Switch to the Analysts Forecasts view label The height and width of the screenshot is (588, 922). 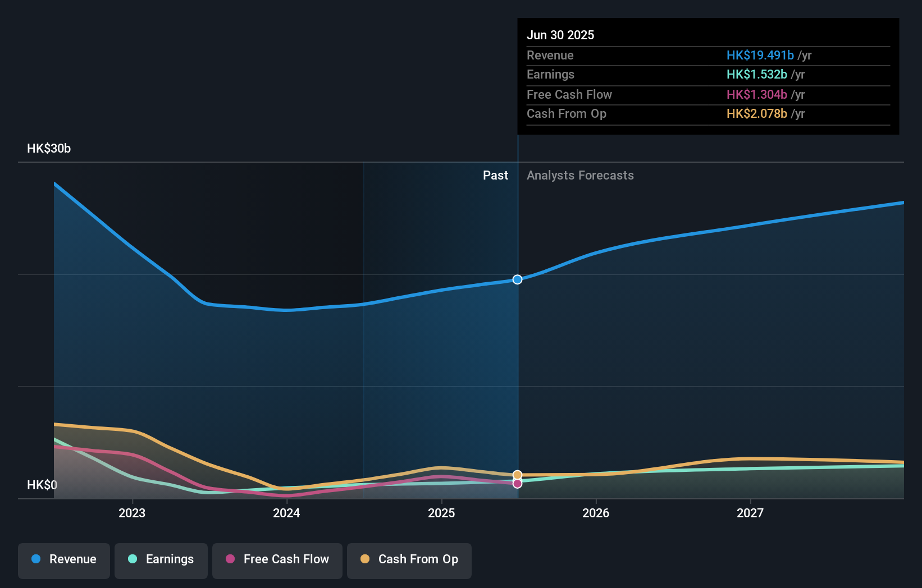point(580,175)
